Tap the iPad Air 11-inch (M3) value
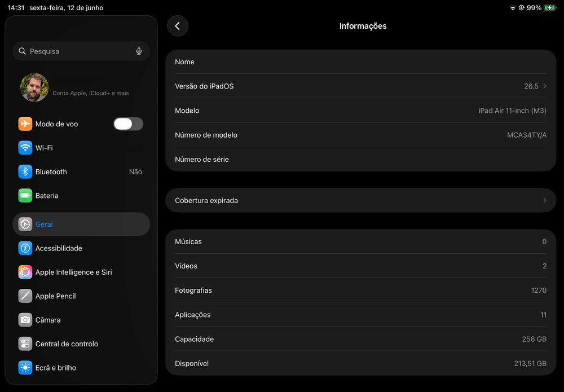 coord(512,111)
